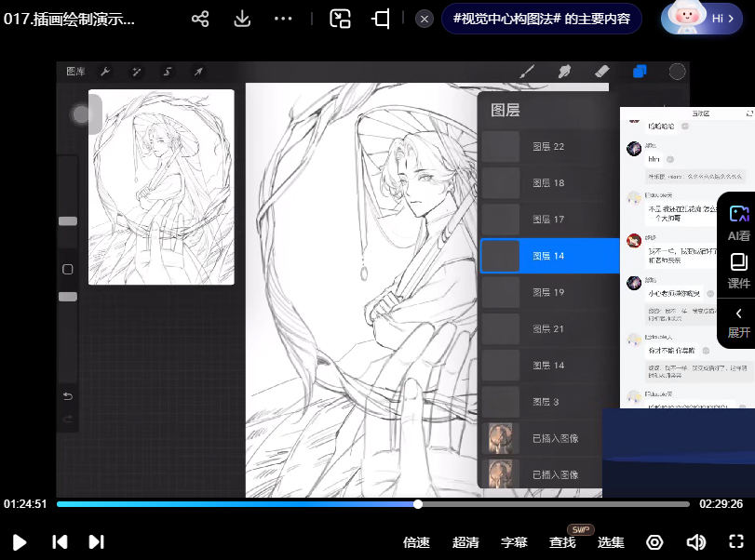Open the 选集 episode list
Screen dimensions: 755x560
click(x=611, y=542)
